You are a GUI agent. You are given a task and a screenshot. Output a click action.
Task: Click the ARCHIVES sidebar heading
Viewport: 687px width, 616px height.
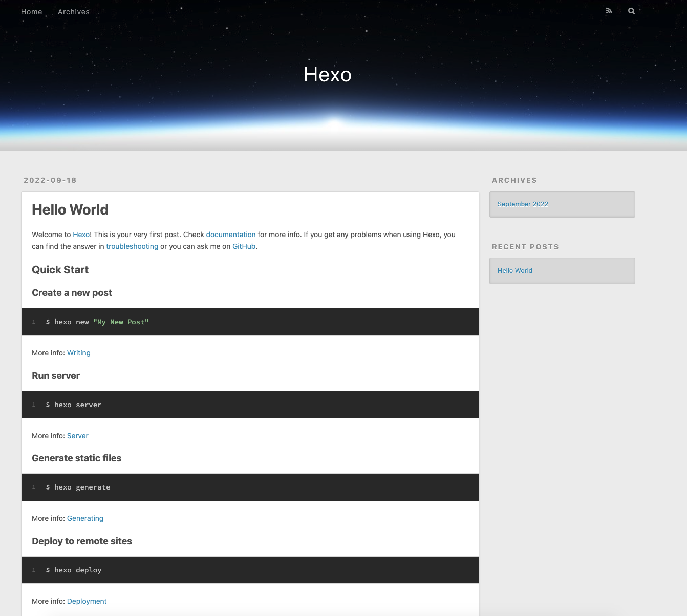(514, 180)
